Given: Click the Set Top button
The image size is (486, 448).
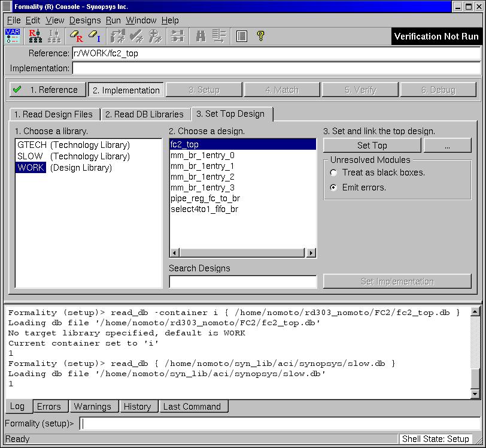Looking at the screenshot, I should pyautogui.click(x=372, y=145).
